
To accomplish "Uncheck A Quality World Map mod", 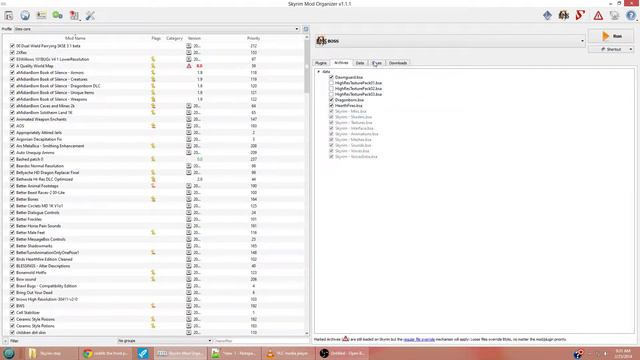I will [x=12, y=66].
